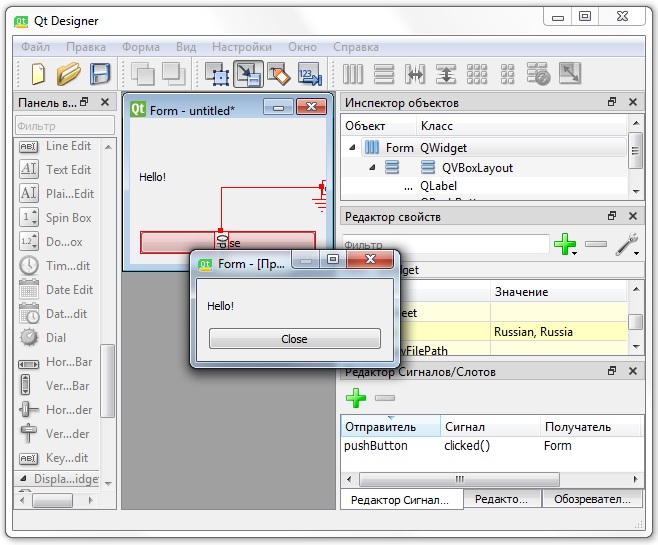Collapse the Display Widgets category

pos(24,479)
